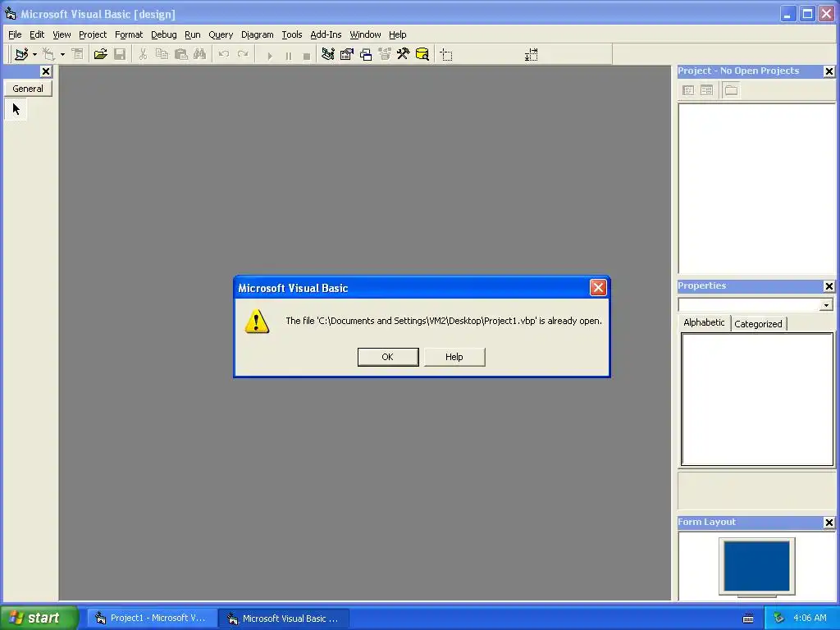Click View Code icon in Project panel

pos(688,90)
